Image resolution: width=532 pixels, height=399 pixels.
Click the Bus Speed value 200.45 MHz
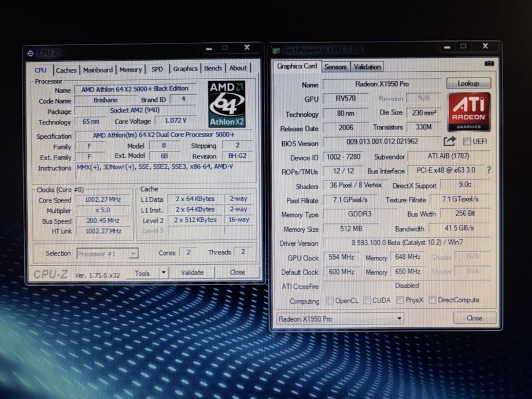[x=103, y=220]
